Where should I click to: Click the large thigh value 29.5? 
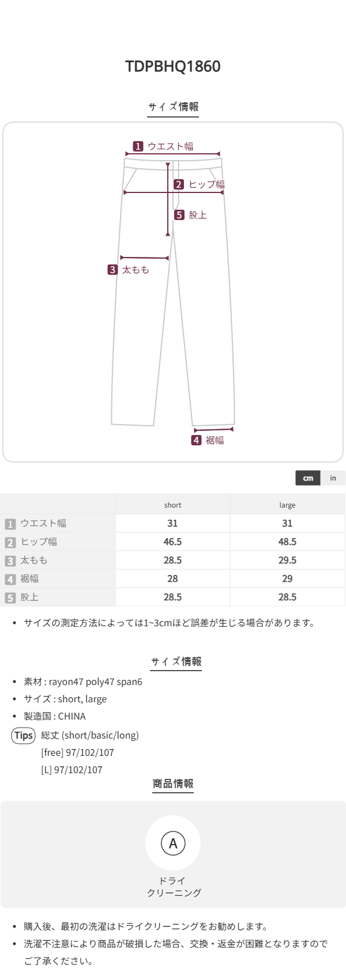[x=287, y=561]
